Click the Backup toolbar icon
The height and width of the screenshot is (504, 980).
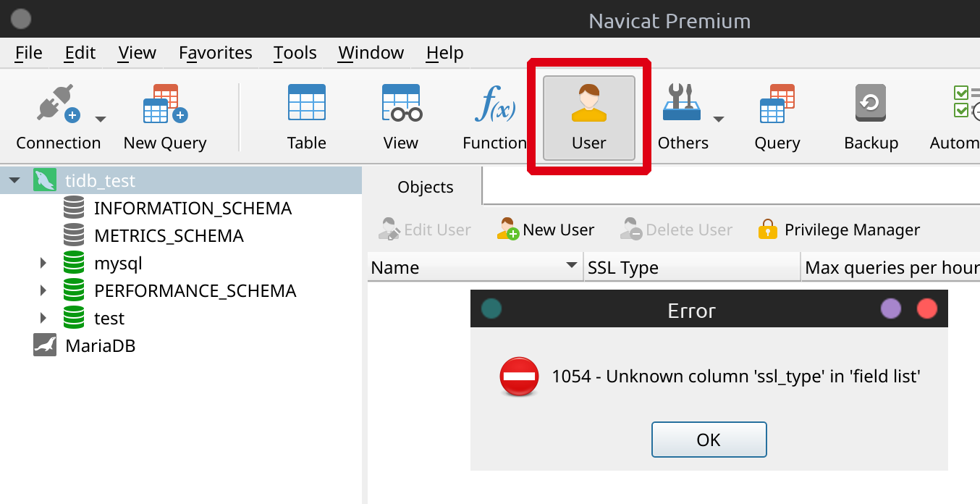[x=871, y=104]
